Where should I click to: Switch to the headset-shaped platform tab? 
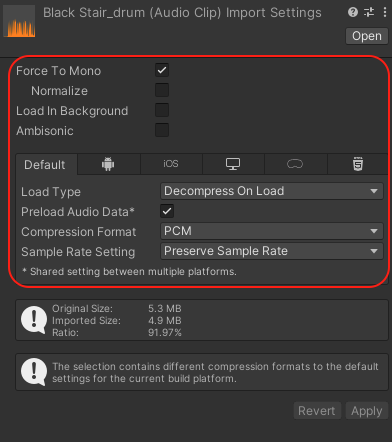pos(295,164)
